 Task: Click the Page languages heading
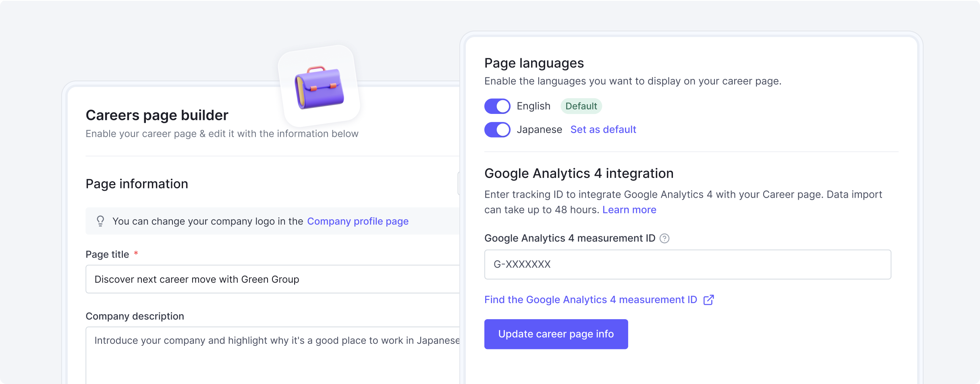(x=534, y=63)
